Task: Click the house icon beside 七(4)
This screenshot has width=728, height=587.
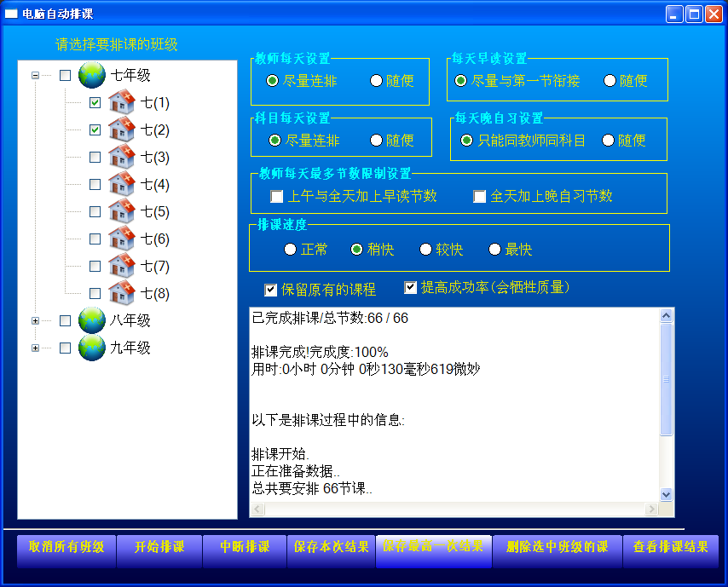Action: point(122,185)
